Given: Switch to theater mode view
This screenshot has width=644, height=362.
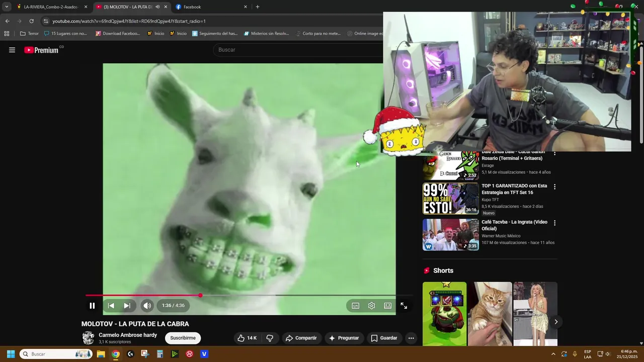Looking at the screenshot, I should (x=387, y=306).
